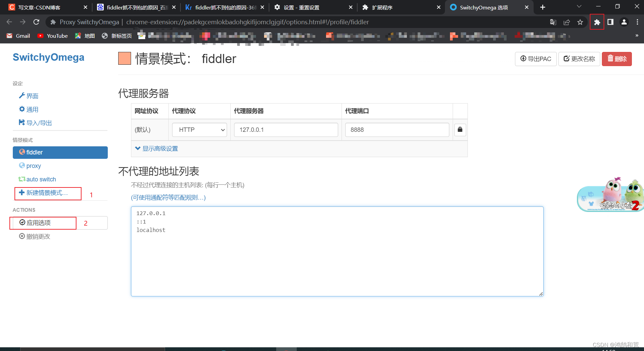Click 撤销更改 to discard changes
Viewport: 644px width, 351px height.
point(35,237)
